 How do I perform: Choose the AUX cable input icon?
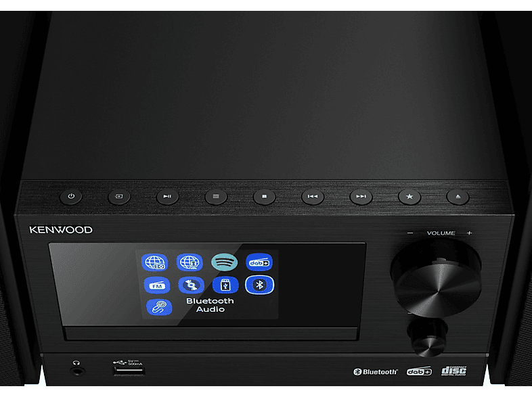point(159,307)
